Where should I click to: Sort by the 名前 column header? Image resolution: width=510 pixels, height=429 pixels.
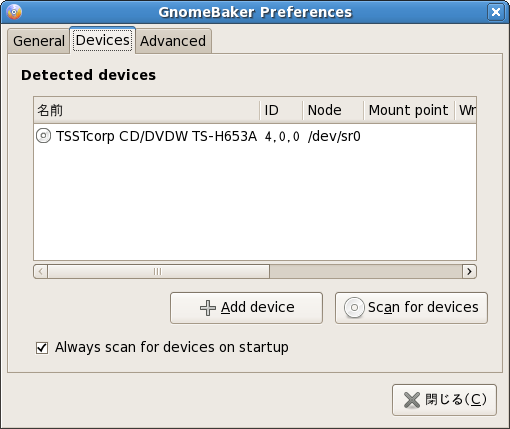[x=147, y=110]
